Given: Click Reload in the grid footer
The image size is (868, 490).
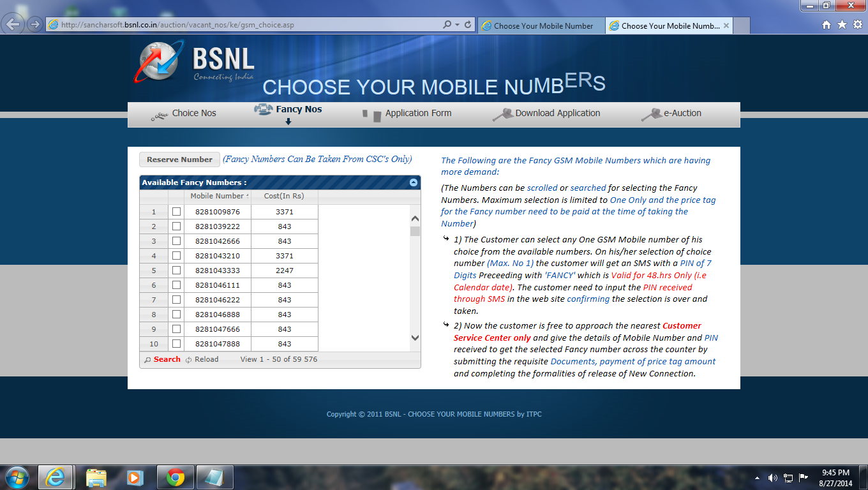Looking at the screenshot, I should (202, 360).
